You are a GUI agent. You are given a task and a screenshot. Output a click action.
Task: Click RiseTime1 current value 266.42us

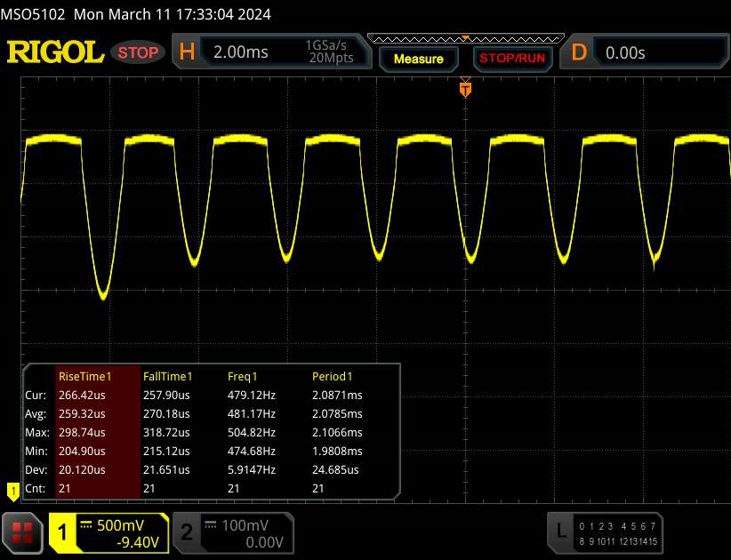coord(82,395)
